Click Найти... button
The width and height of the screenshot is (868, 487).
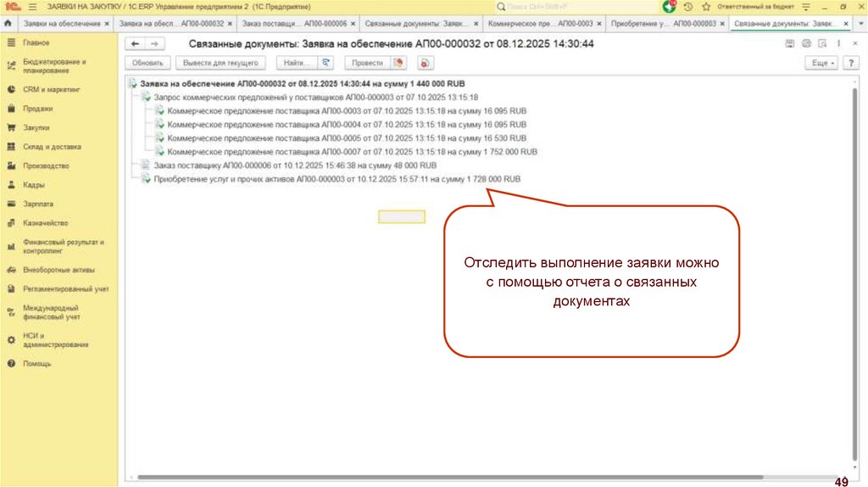[x=298, y=63]
